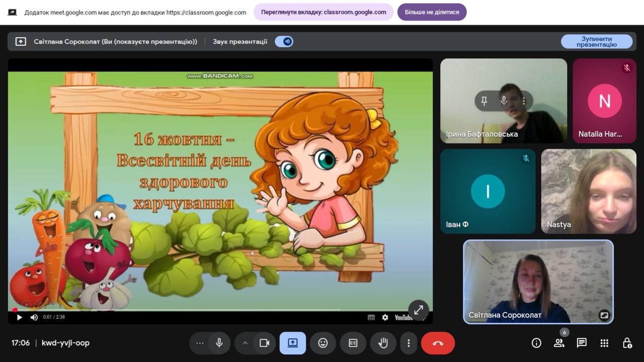Open the activities grid icon
Viewport: 644px width, 362px height.
(604, 343)
